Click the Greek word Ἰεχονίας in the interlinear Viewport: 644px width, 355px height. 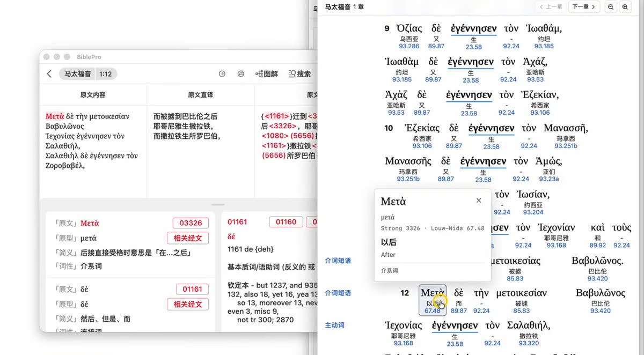(x=404, y=326)
